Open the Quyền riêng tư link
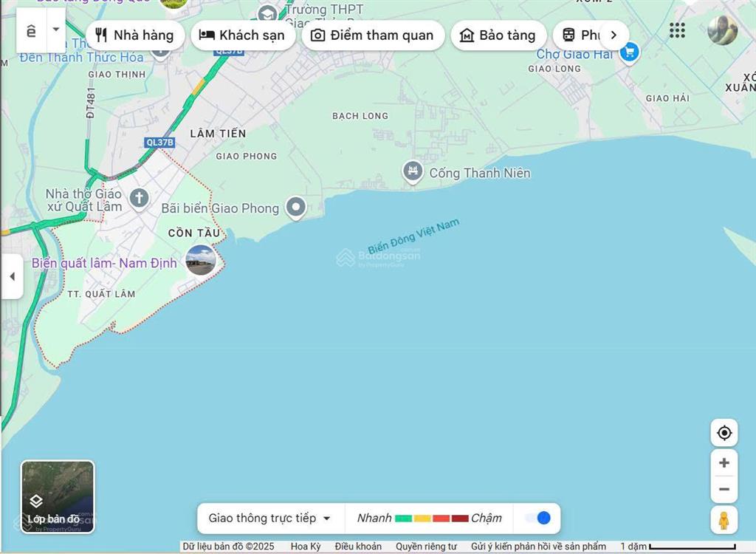Viewport: 756px width, 554px height. (x=426, y=547)
